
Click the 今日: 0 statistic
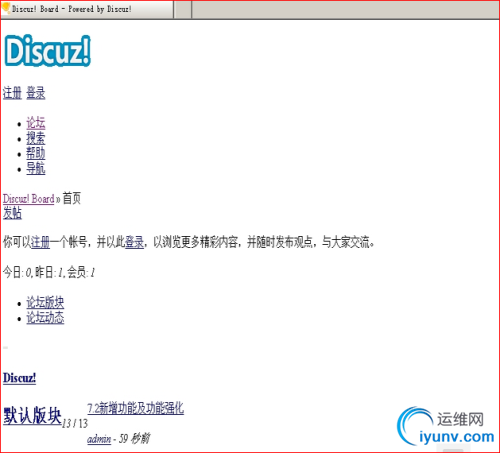coord(18,272)
